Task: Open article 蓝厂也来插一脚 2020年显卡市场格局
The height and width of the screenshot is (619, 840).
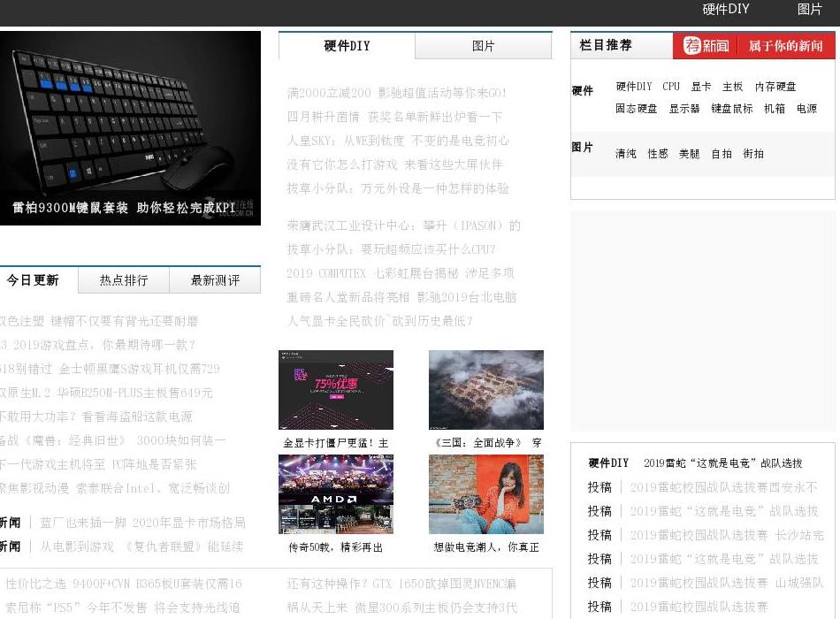Action: click(x=142, y=523)
